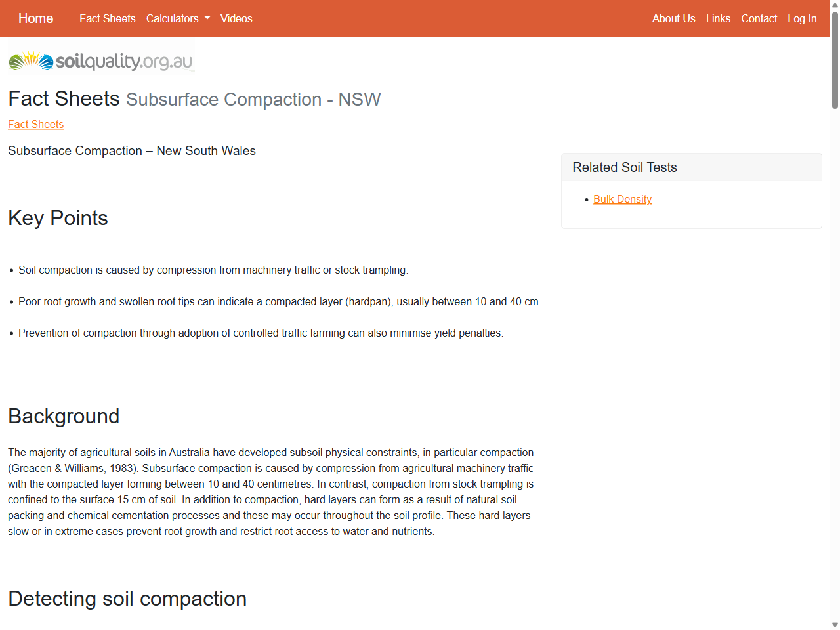Screen dimensions: 840x630
Task: Click the Background section heading
Action: (63, 416)
